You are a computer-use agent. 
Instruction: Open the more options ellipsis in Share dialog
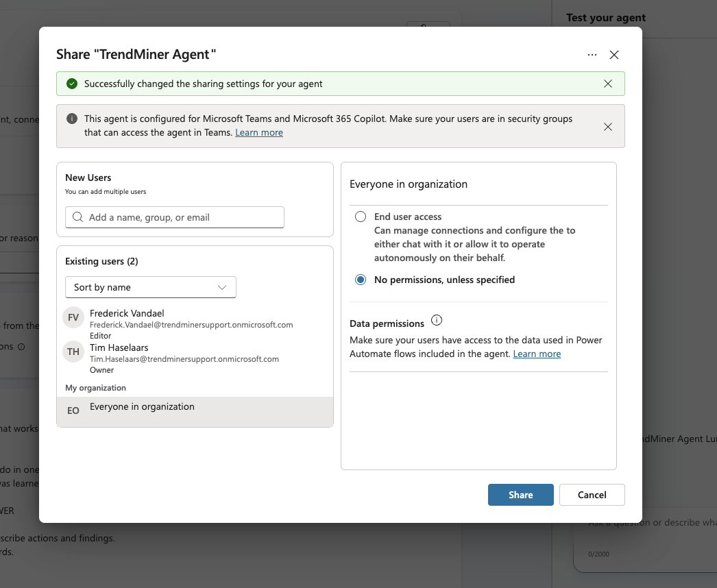(x=592, y=55)
